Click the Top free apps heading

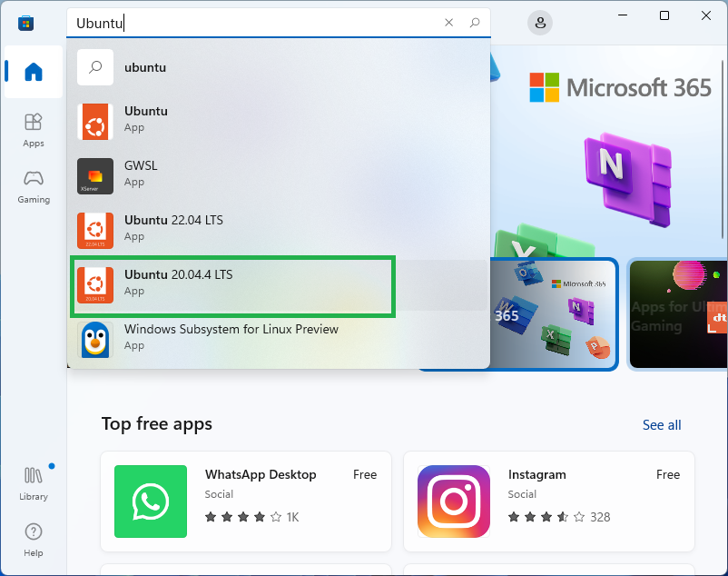click(157, 424)
